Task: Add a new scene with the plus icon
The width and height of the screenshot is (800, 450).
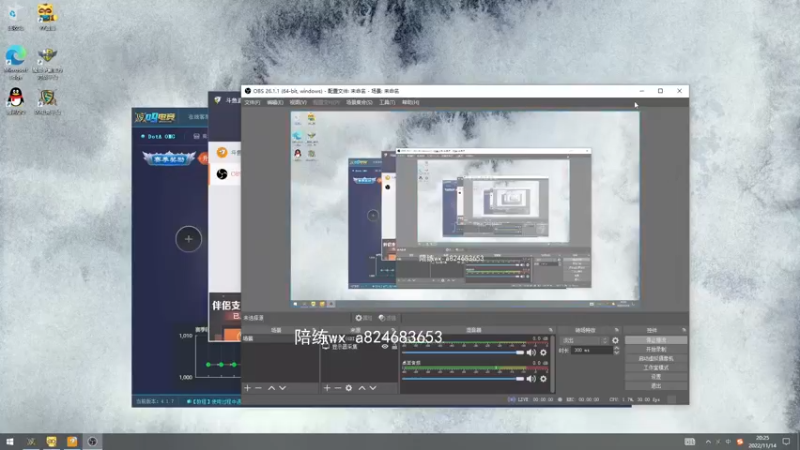Action: coord(247,388)
